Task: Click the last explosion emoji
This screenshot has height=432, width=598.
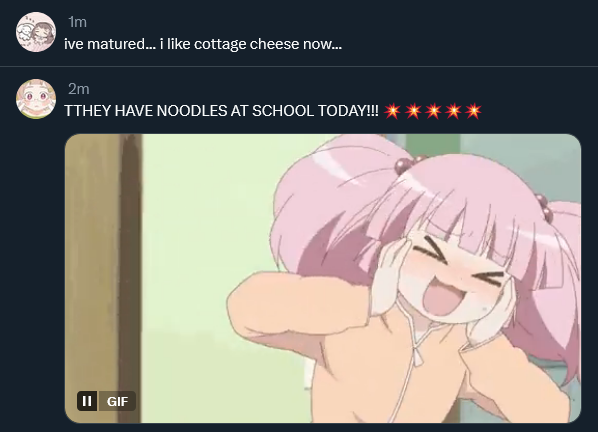Action: (473, 111)
